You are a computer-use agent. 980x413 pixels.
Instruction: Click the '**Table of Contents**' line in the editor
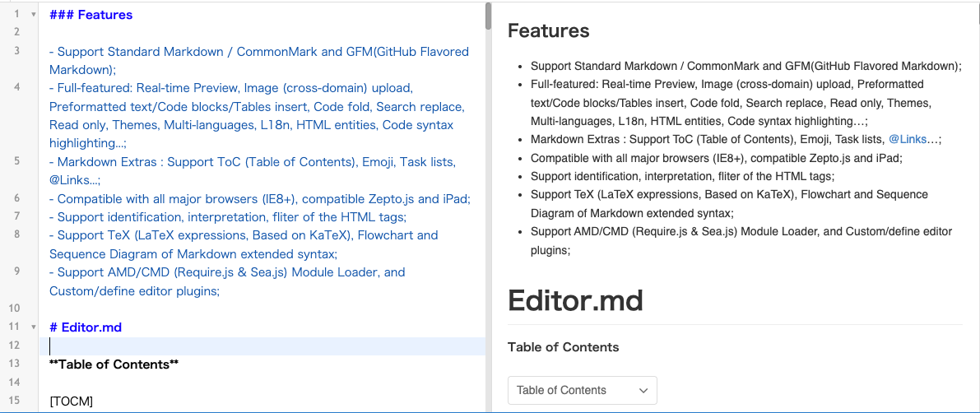coord(114,364)
